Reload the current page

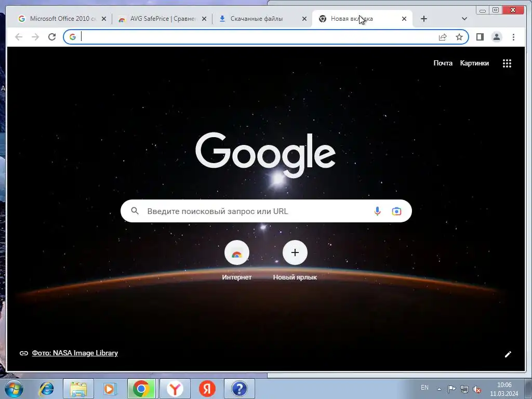(x=52, y=37)
